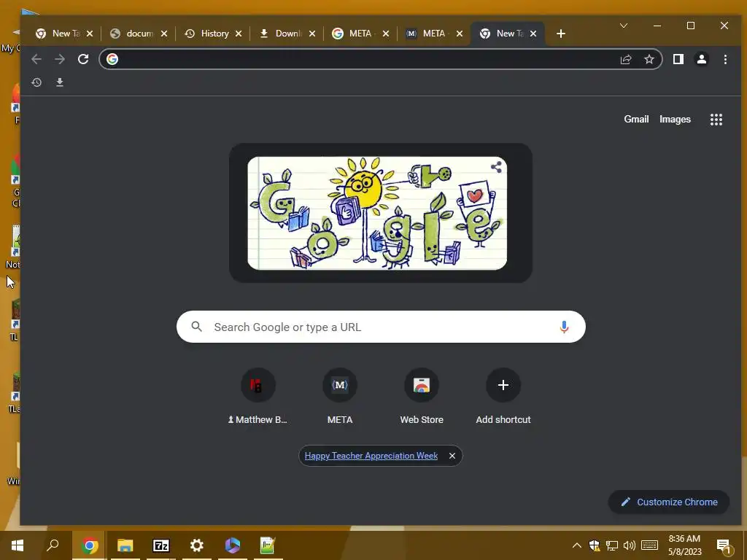The width and height of the screenshot is (747, 560).
Task: Open Windows taskbar search
Action: [53, 545]
